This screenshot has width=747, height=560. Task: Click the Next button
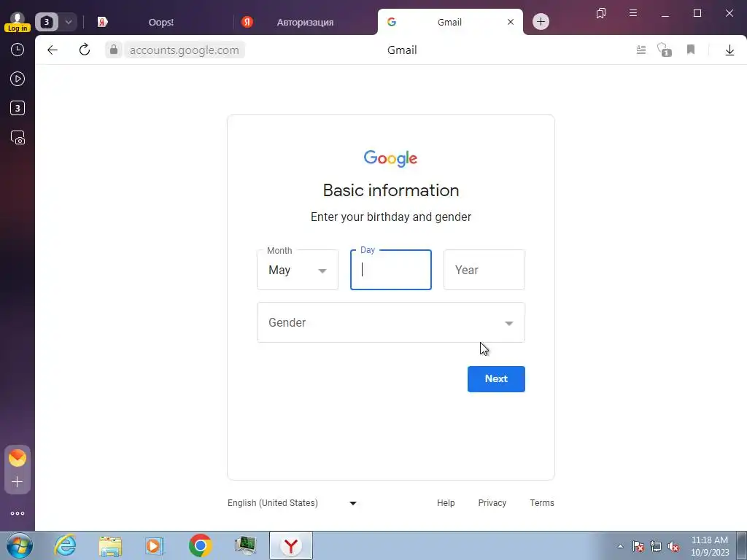point(496,379)
